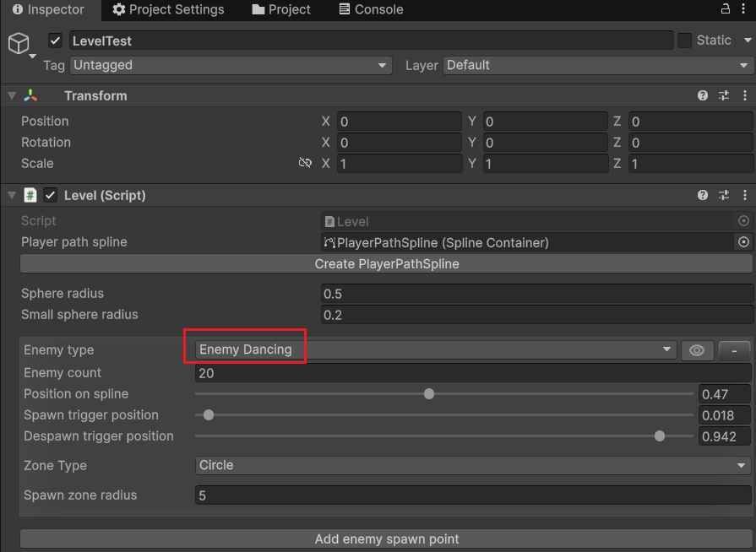Click object picker for Player path spline
The height and width of the screenshot is (552, 756).
point(743,242)
